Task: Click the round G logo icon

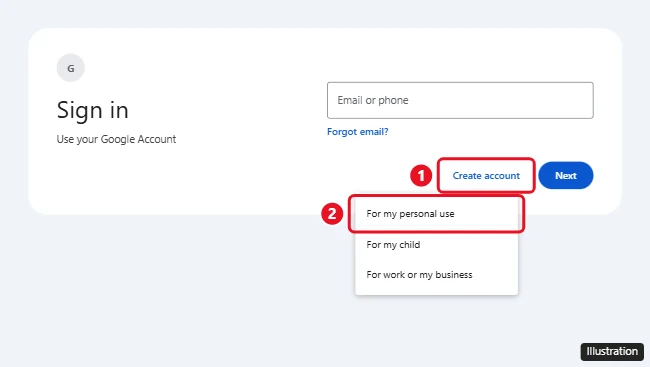Action: tap(71, 68)
